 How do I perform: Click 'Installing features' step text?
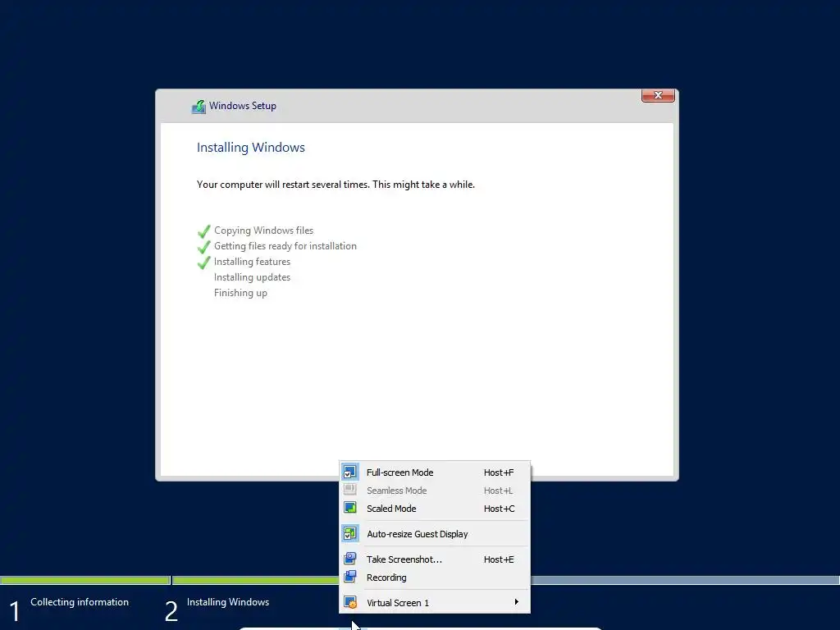(252, 262)
